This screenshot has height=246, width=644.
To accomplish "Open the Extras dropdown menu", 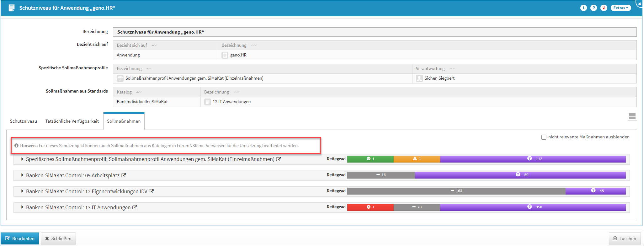I will point(620,8).
